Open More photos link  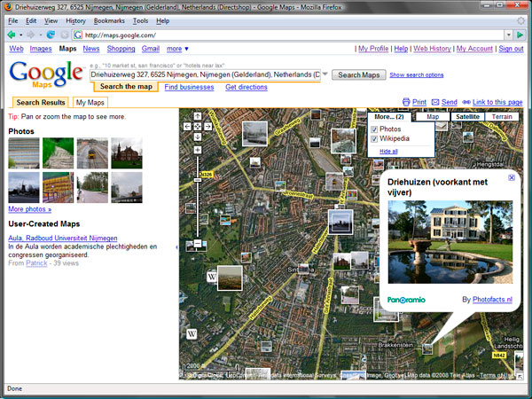pos(30,209)
